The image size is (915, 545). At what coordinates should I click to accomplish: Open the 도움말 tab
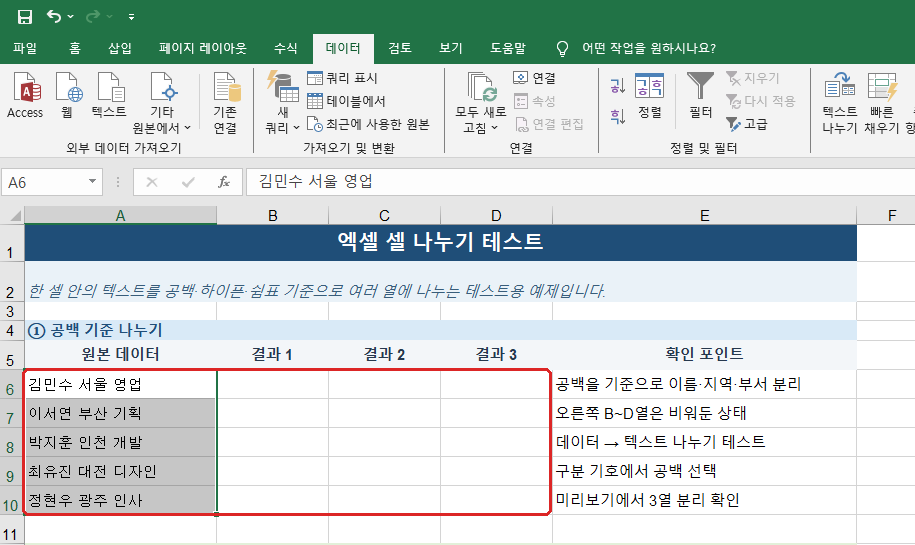click(x=508, y=48)
